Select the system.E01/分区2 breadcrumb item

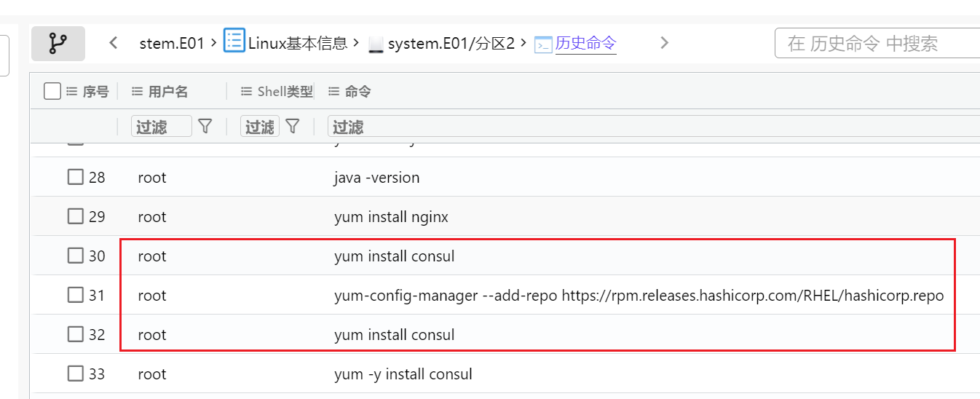click(451, 44)
